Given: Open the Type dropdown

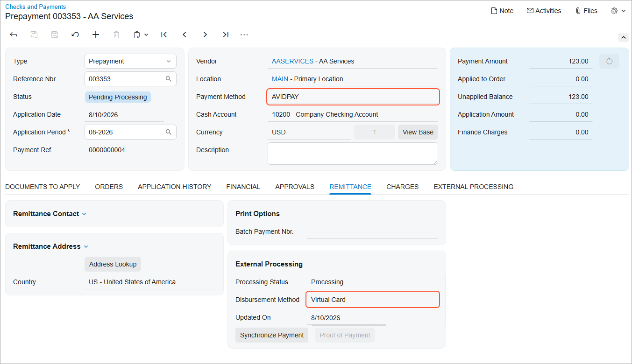Looking at the screenshot, I should pyautogui.click(x=130, y=61).
